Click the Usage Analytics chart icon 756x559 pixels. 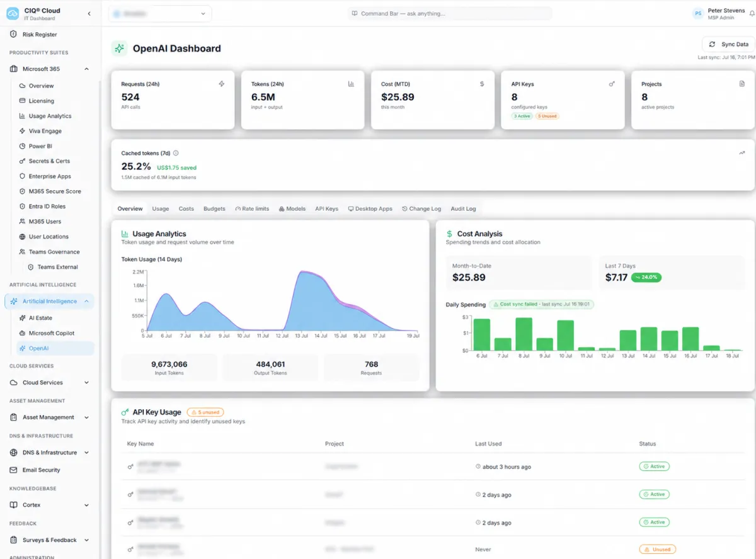pyautogui.click(x=23, y=116)
